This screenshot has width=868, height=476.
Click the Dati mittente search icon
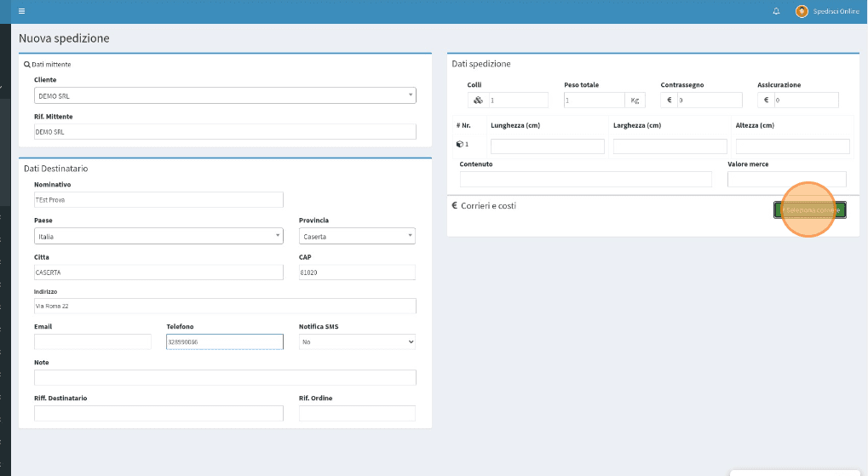coord(27,65)
